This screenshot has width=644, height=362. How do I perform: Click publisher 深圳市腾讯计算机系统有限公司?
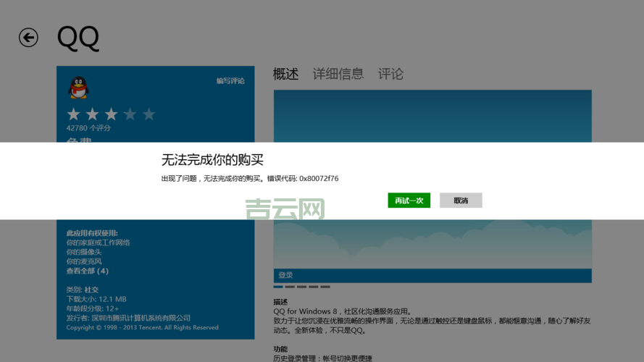point(141,318)
